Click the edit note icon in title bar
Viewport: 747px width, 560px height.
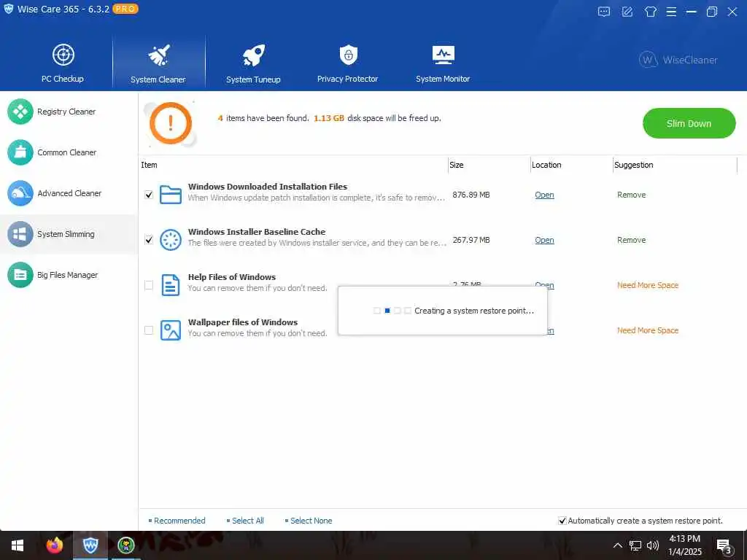pyautogui.click(x=627, y=12)
